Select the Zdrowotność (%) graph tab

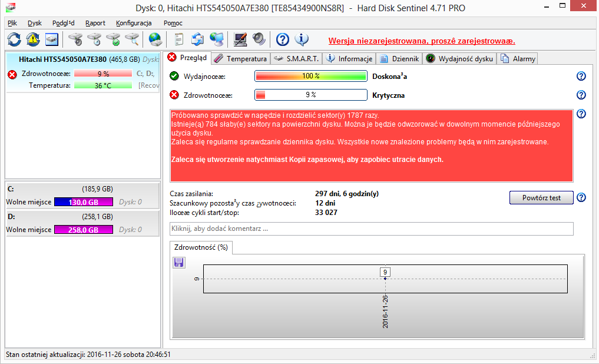(201, 247)
